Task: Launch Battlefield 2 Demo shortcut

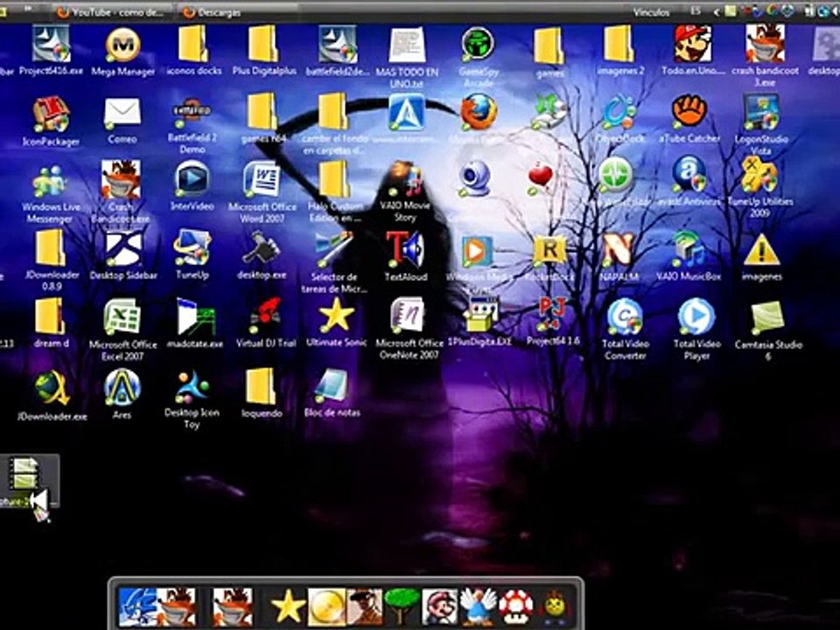Action: click(192, 113)
